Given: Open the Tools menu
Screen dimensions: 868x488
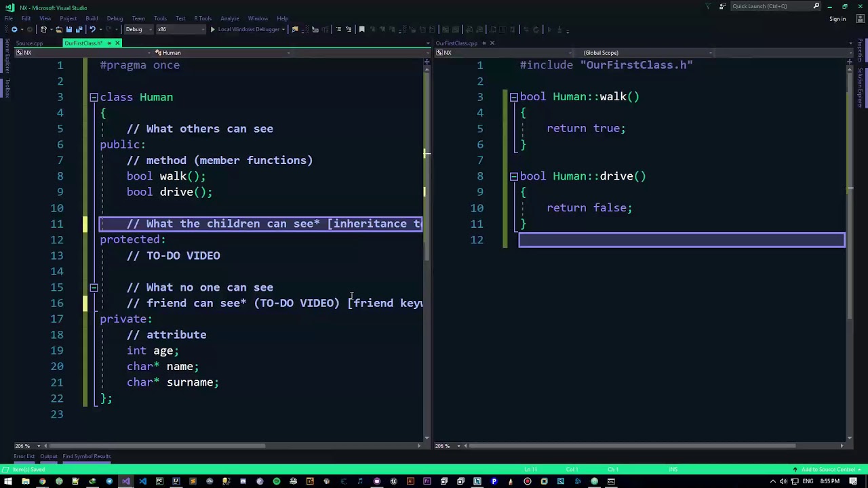Looking at the screenshot, I should coord(161,18).
